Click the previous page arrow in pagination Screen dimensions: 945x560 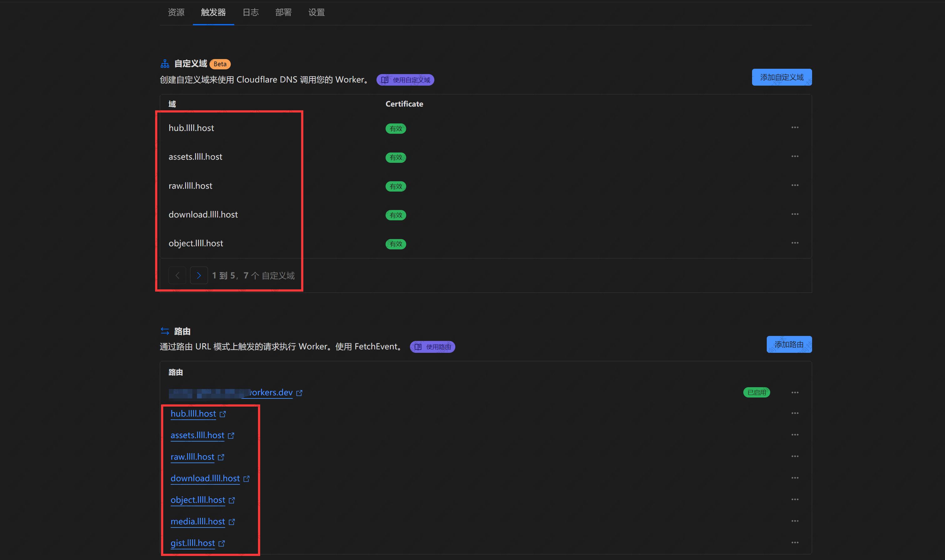(177, 276)
